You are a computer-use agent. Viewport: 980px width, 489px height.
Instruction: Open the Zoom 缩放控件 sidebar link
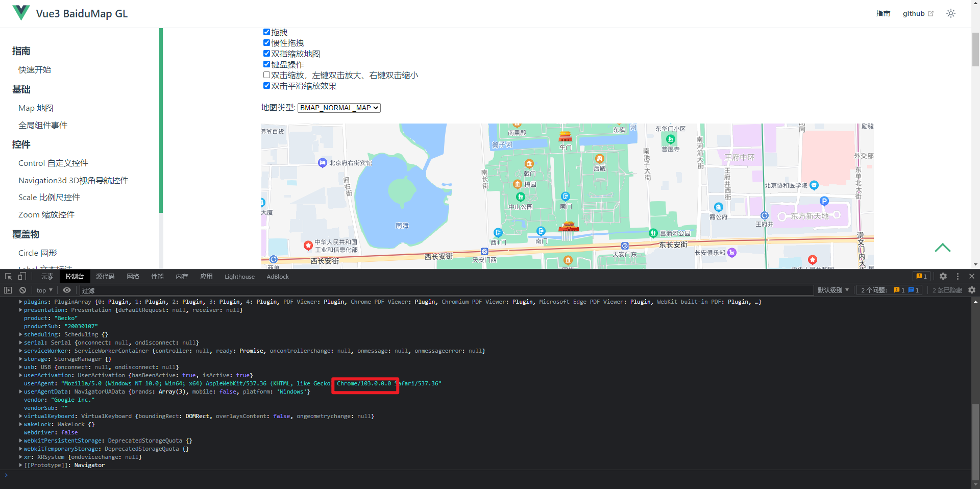(x=46, y=214)
